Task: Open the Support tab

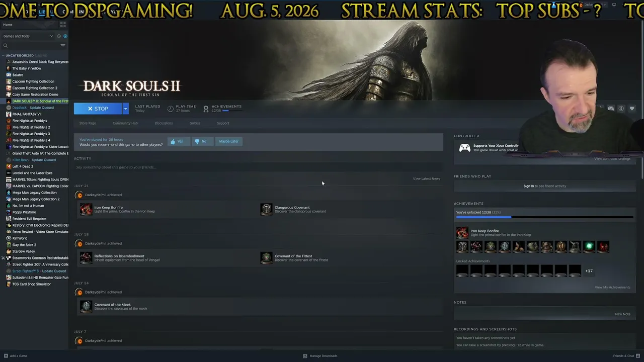Action: pyautogui.click(x=223, y=123)
